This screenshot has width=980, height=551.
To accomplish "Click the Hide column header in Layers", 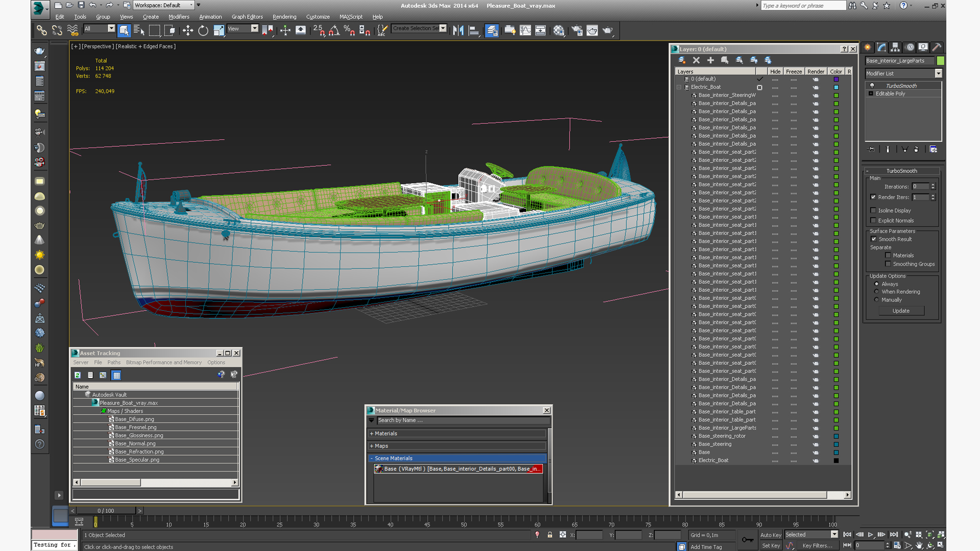I will point(775,71).
